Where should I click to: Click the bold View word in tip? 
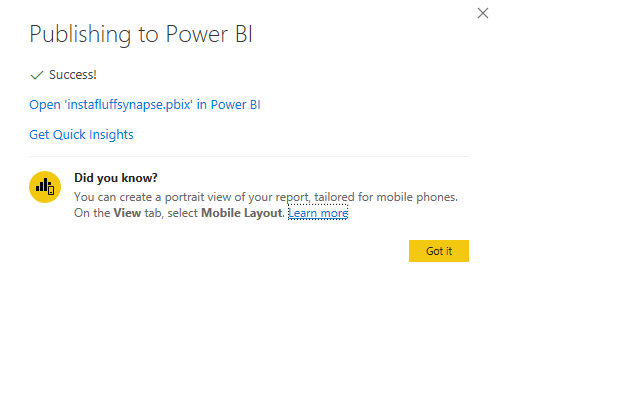pyautogui.click(x=127, y=213)
